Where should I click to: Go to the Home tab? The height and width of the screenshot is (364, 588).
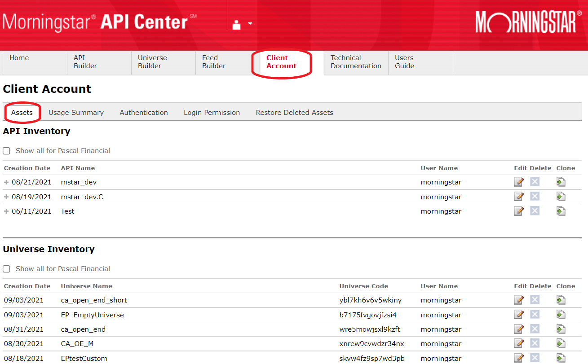pos(35,62)
